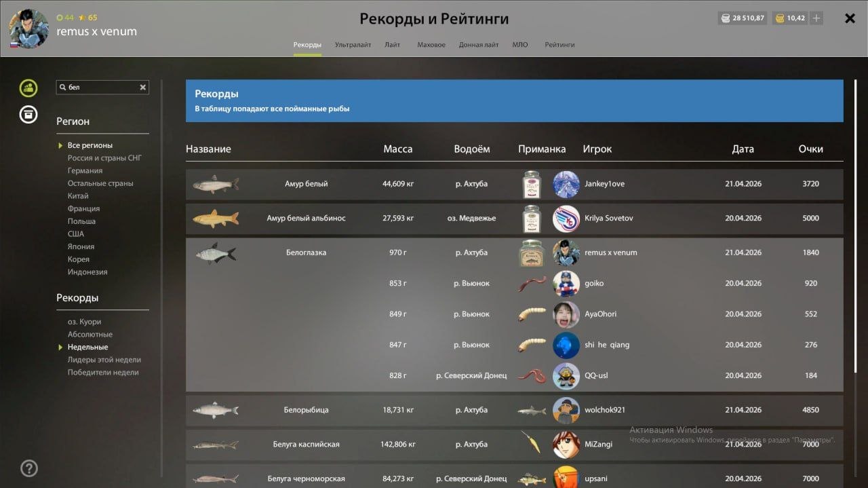Click Krilya Sovetov player avatar
This screenshot has width=868, height=488.
point(566,219)
